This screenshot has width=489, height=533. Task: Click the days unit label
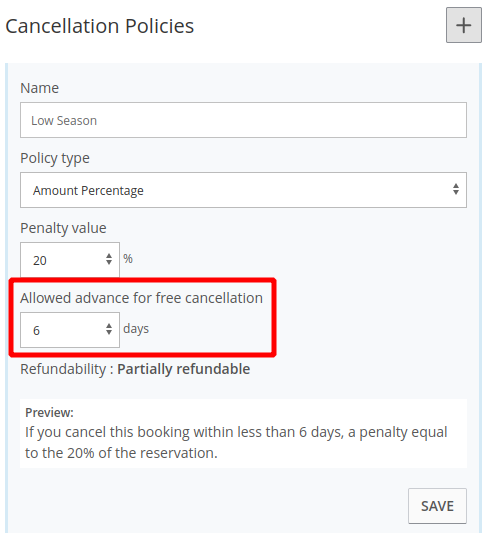[x=136, y=329]
